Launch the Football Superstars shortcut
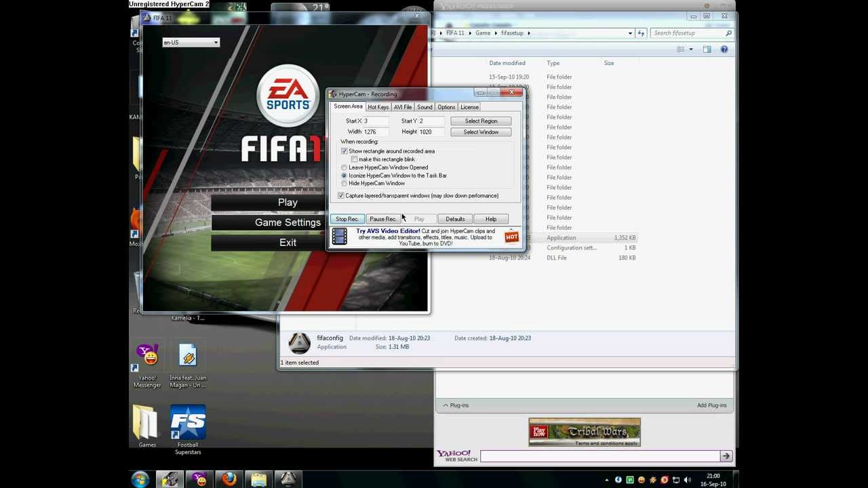The width and height of the screenshot is (868, 488). [188, 430]
